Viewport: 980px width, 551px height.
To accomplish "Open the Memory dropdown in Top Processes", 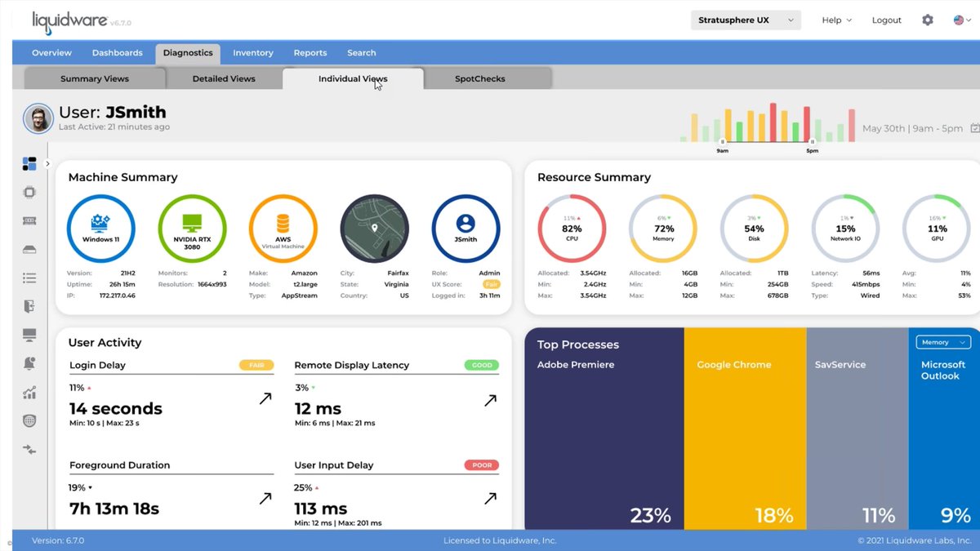I will point(942,342).
